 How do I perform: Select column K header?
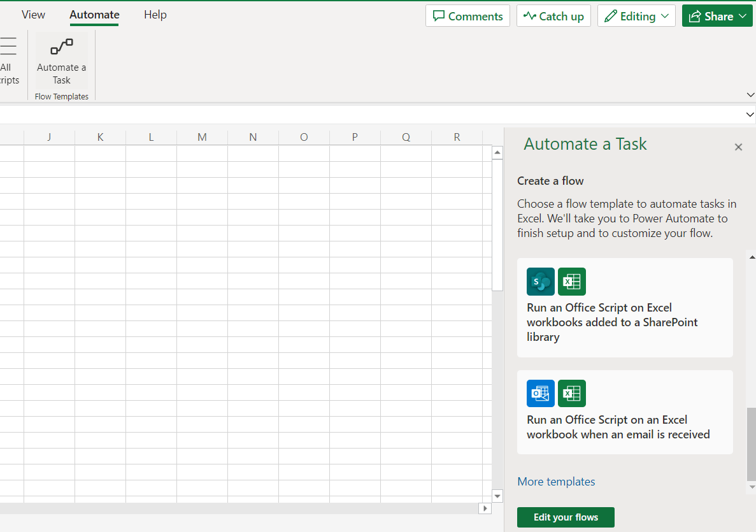(x=100, y=137)
